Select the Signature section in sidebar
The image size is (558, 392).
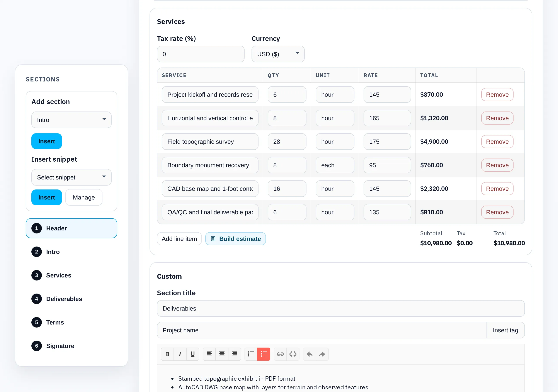[x=60, y=346]
